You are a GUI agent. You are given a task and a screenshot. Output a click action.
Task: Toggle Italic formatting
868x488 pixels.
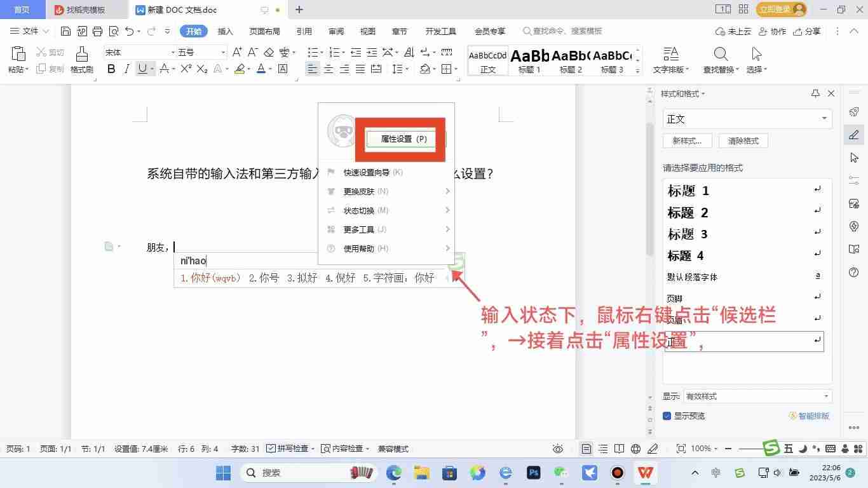127,69
